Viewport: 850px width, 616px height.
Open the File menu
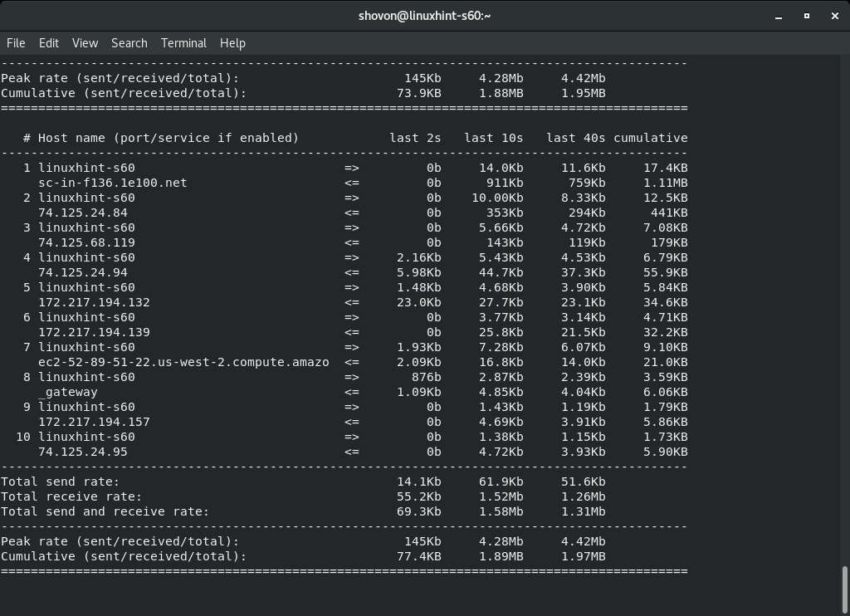click(15, 42)
